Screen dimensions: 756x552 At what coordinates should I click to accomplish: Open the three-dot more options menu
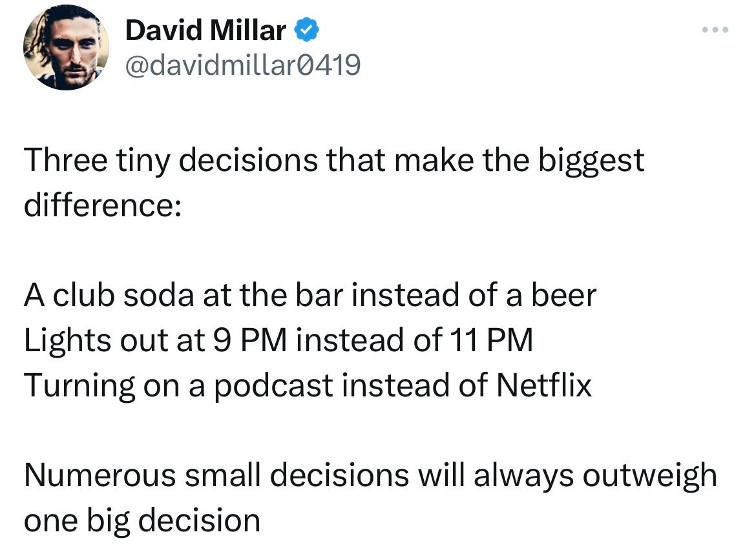coord(715,30)
